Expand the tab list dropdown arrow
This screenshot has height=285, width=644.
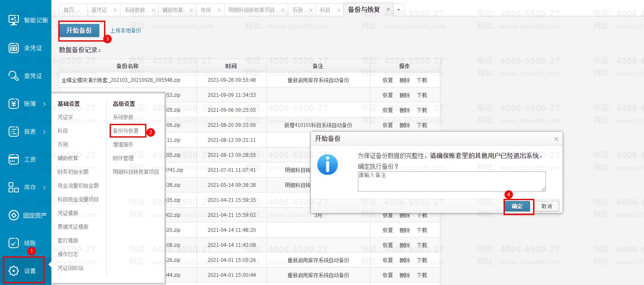point(399,9)
